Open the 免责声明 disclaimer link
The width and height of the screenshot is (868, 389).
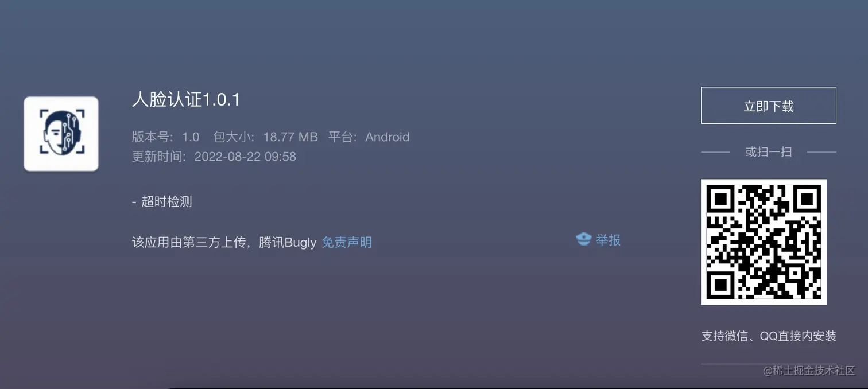click(x=347, y=242)
